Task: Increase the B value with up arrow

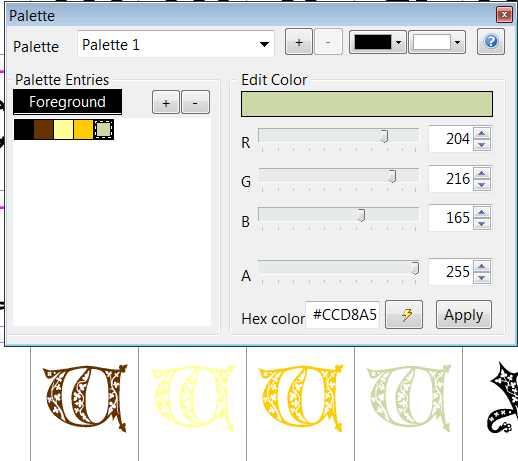Action: [x=482, y=212]
